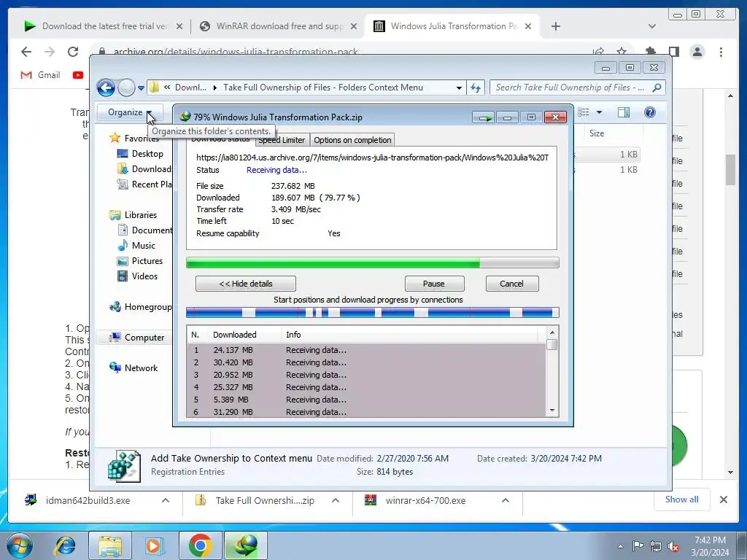This screenshot has width=747, height=560.
Task: Select Network in navigation pane
Action: click(x=133, y=368)
